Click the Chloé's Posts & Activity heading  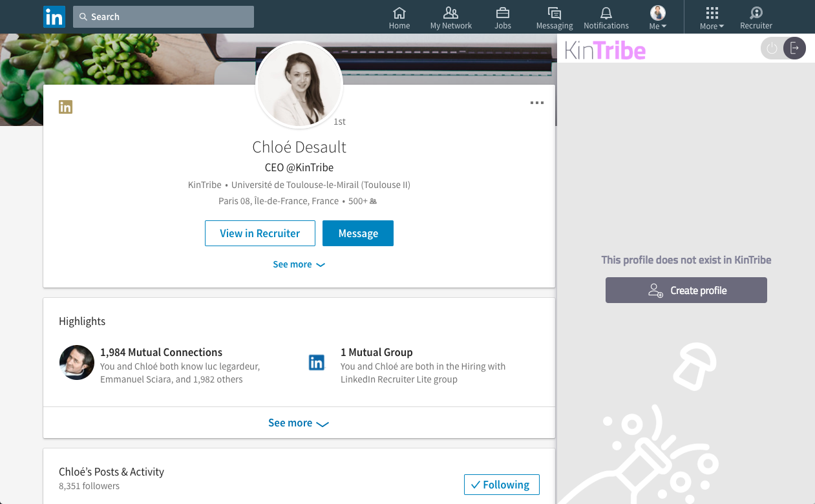point(111,472)
